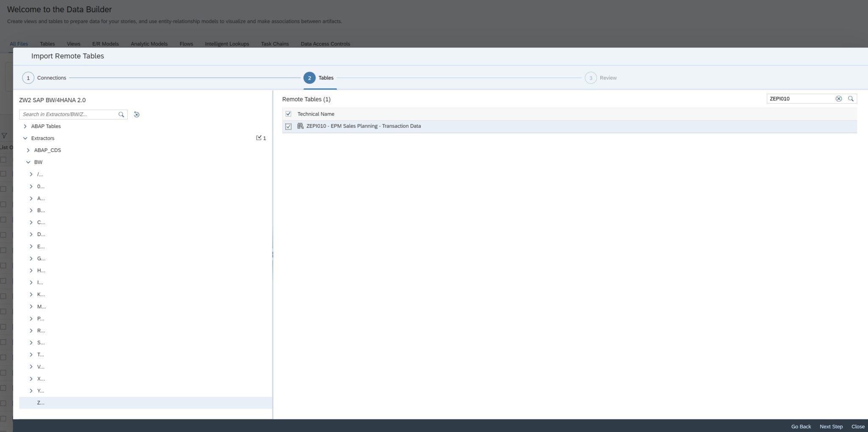The width and height of the screenshot is (868, 432).
Task: Expand the ABAP_CDS node
Action: (x=28, y=150)
